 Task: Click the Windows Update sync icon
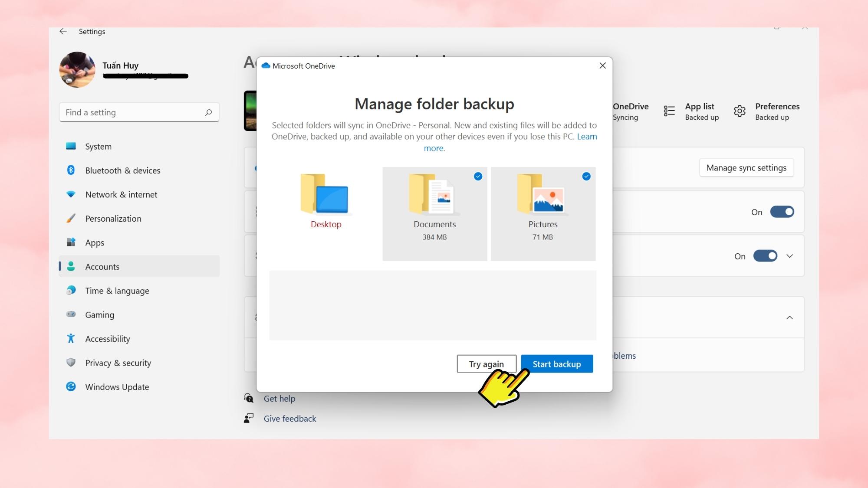coord(71,386)
